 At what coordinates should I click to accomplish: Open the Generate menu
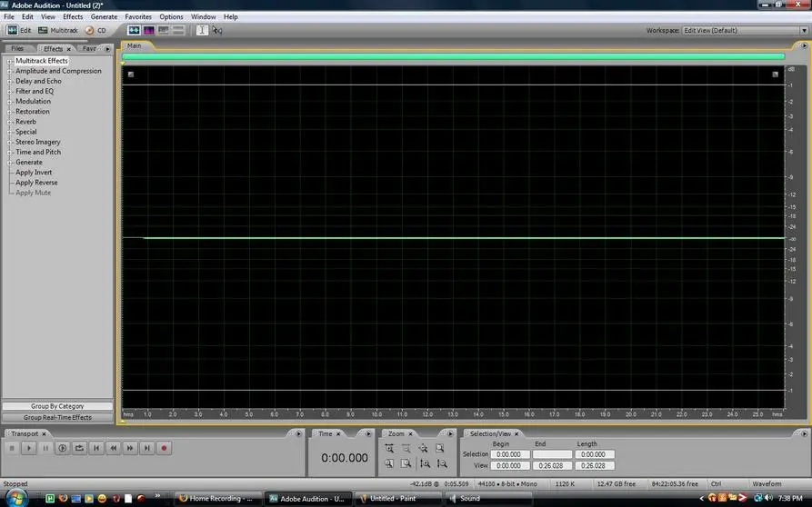104,16
